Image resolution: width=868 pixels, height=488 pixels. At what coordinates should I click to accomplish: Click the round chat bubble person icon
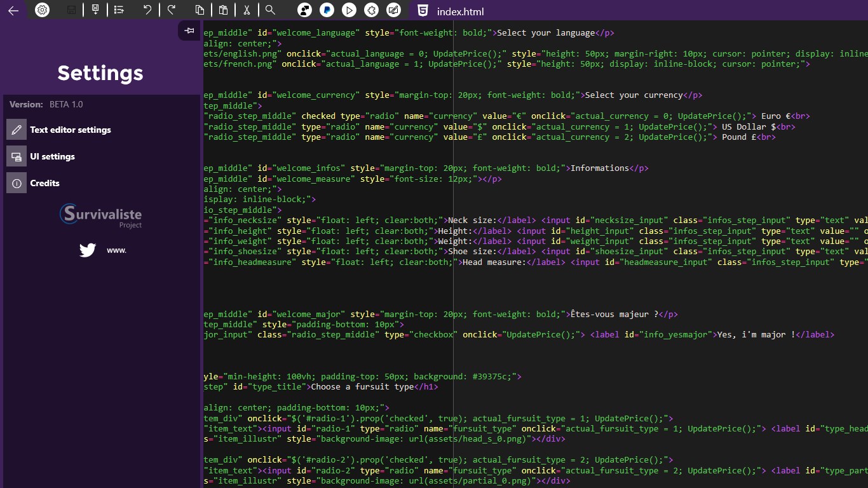pyautogui.click(x=304, y=10)
